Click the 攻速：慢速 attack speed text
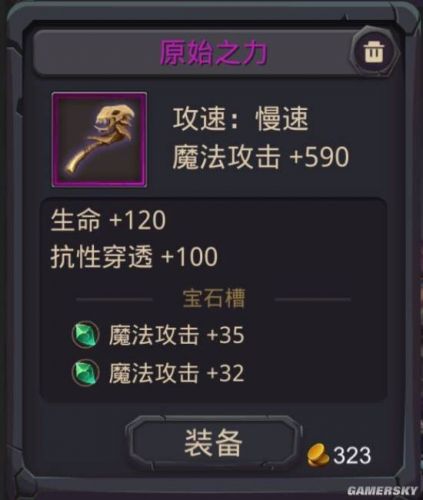Viewport: 423px width, 500px height. [240, 119]
